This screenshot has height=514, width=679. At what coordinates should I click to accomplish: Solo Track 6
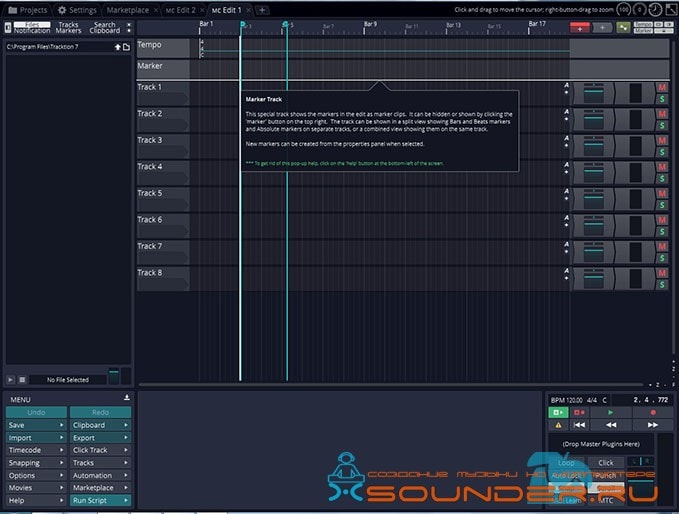point(662,232)
